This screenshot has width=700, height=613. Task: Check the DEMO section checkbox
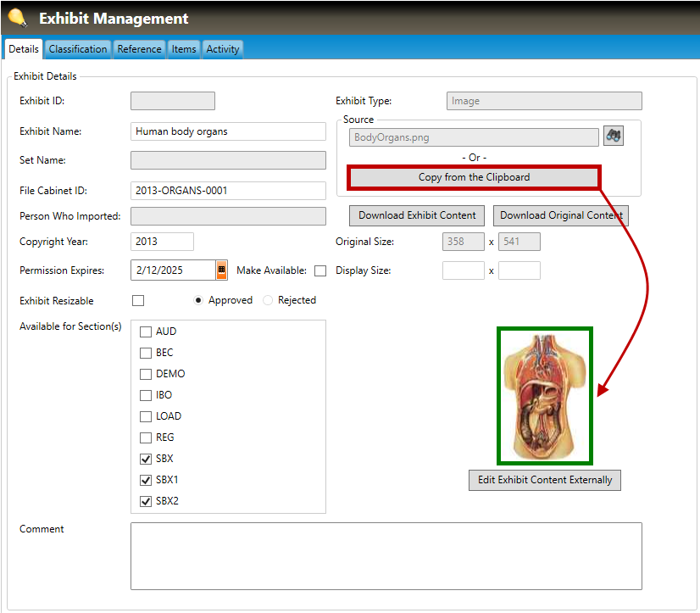click(146, 374)
